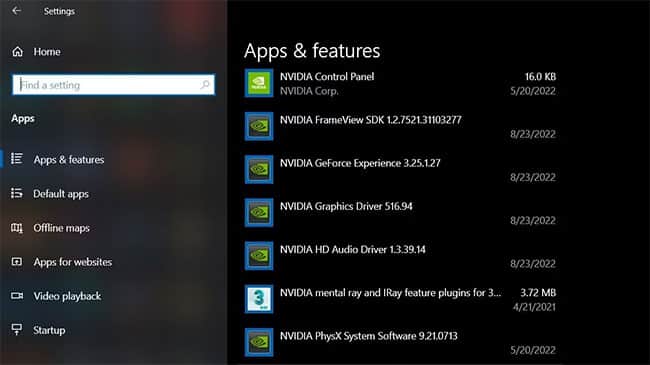This screenshot has height=365, width=650.
Task: Focus the Find a setting search box
Action: (x=114, y=85)
